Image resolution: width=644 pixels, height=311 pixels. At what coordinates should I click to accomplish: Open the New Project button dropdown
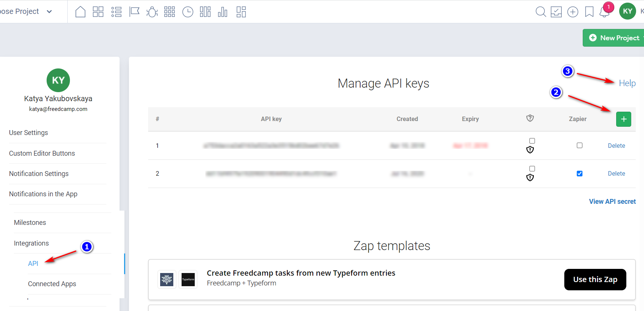642,38
